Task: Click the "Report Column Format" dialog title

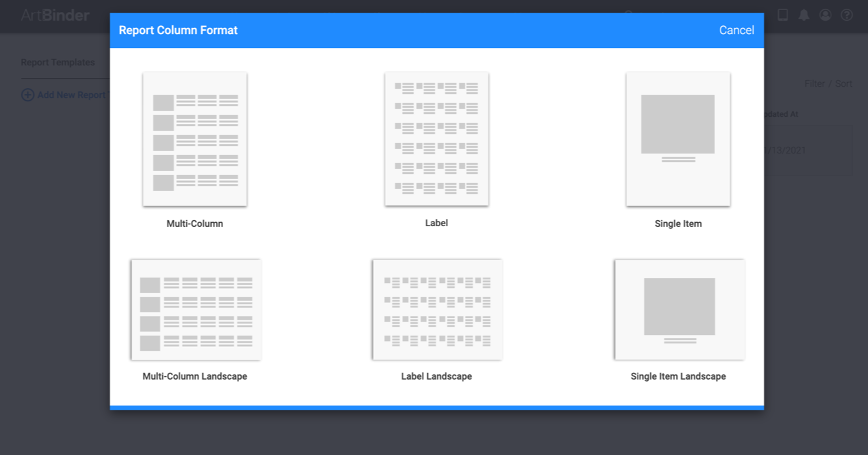Action: click(x=178, y=30)
